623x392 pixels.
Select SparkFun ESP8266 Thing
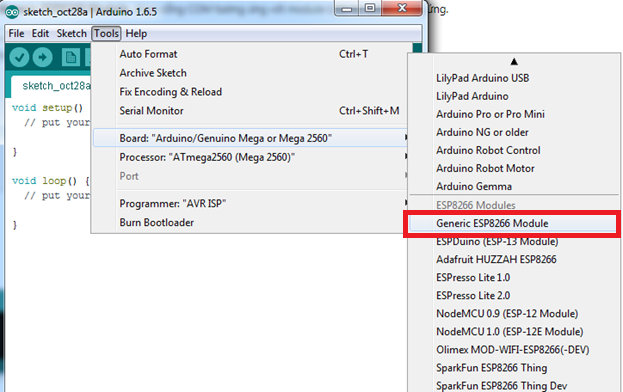click(514, 368)
